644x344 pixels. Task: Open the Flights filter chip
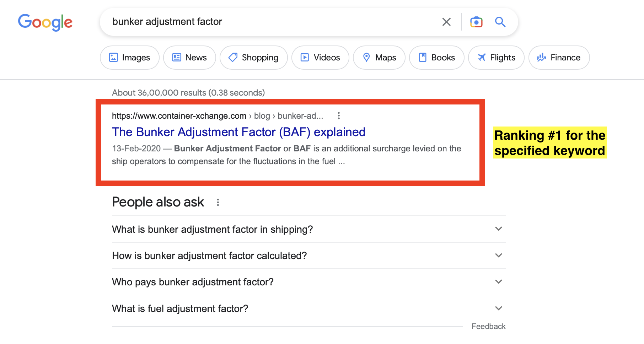point(496,58)
